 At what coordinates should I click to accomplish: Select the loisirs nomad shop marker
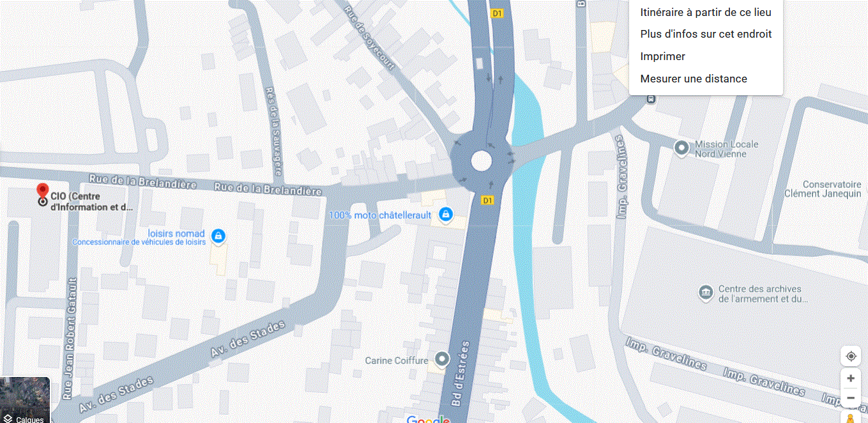click(218, 236)
